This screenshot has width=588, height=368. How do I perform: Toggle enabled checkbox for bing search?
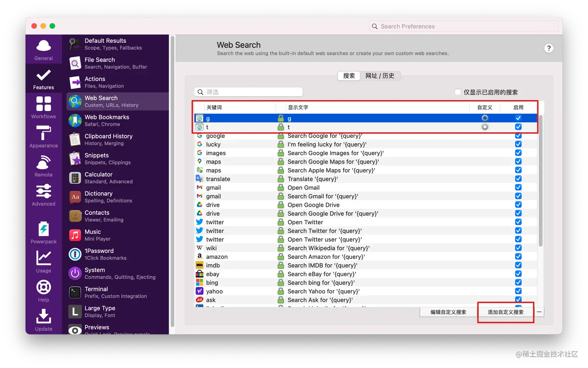click(x=518, y=283)
